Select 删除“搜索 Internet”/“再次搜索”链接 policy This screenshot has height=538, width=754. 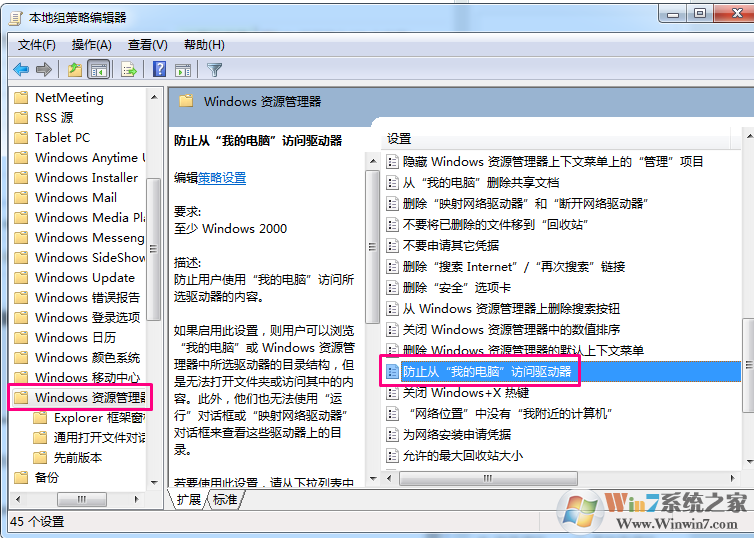pos(514,266)
